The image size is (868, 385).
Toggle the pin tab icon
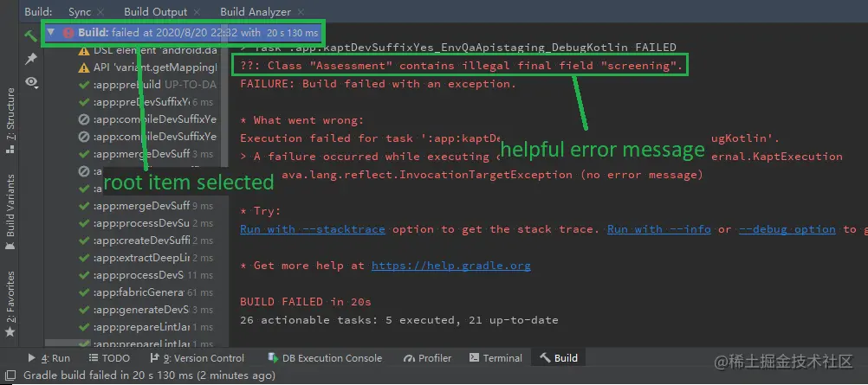tap(31, 59)
